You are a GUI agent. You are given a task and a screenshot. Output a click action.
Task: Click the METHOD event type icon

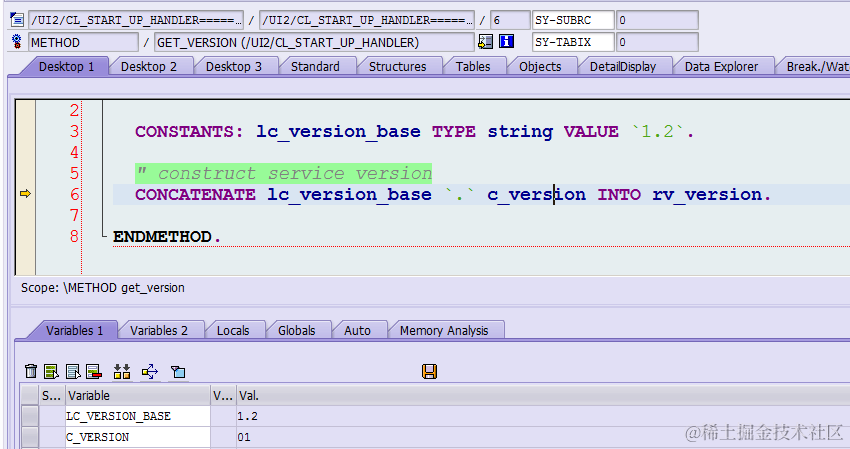17,41
